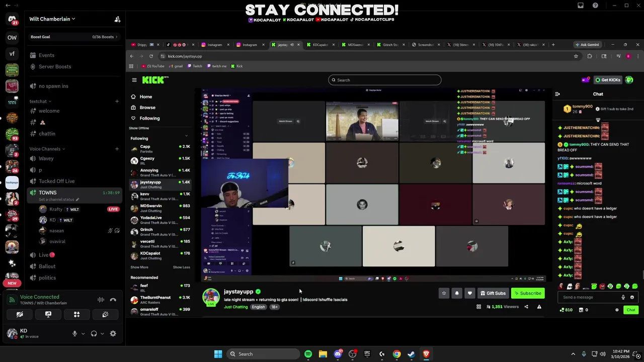
Task: Open MDSwervin channel from Following list
Action: (160, 208)
